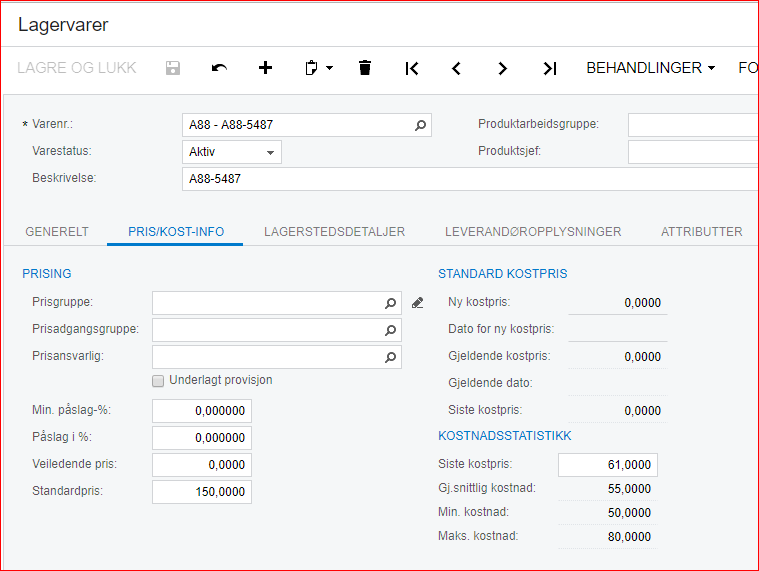Search Prisadgangsgruppe with magnifier icon
759x571 pixels.
(390, 330)
